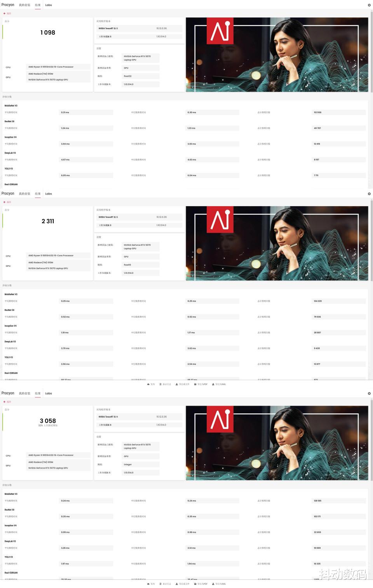Click the AI banner image beside float16 settings
Viewport: 373px width, 588px height.
click(277, 243)
